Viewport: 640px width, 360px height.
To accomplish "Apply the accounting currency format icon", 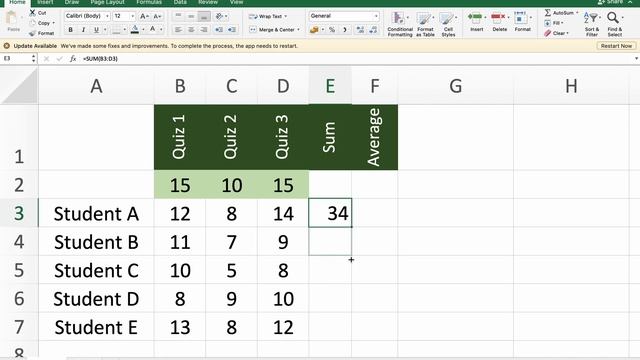I will pyautogui.click(x=314, y=30).
